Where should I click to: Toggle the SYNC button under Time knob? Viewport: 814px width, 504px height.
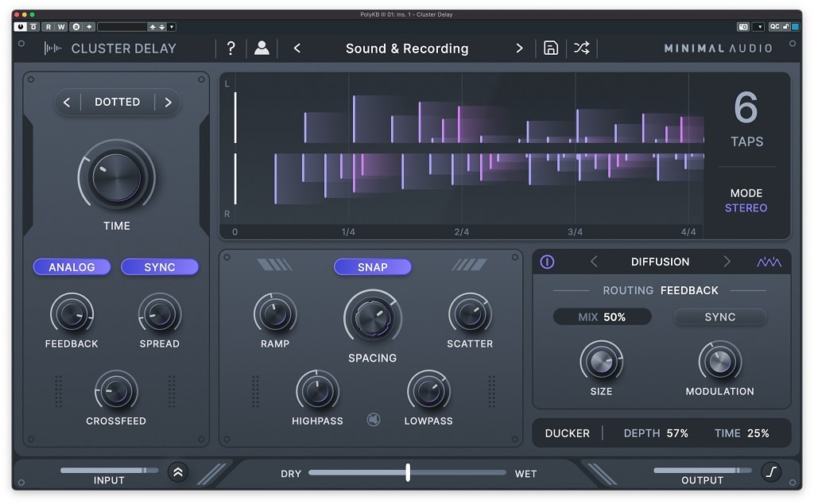tap(159, 267)
